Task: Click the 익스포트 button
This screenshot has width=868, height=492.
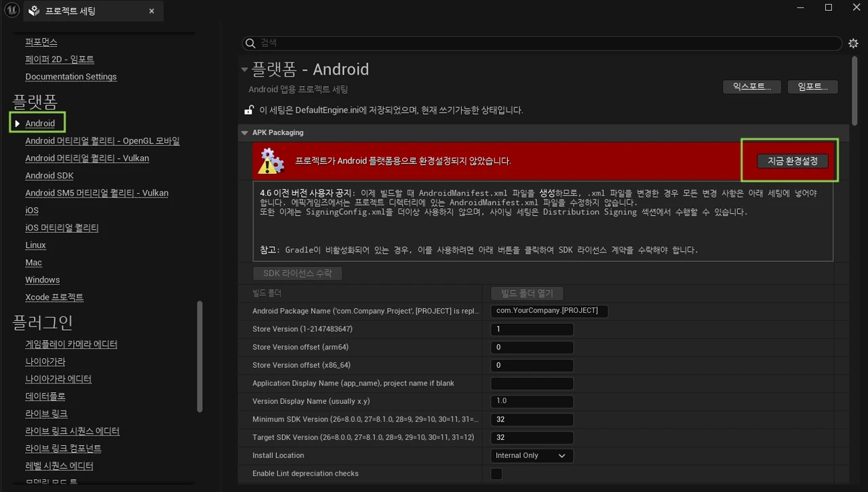Action: click(751, 86)
